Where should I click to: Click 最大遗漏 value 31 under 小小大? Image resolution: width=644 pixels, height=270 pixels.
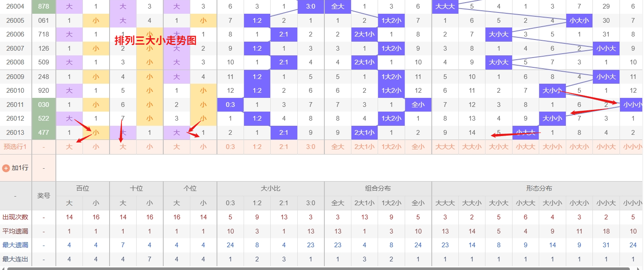606,246
